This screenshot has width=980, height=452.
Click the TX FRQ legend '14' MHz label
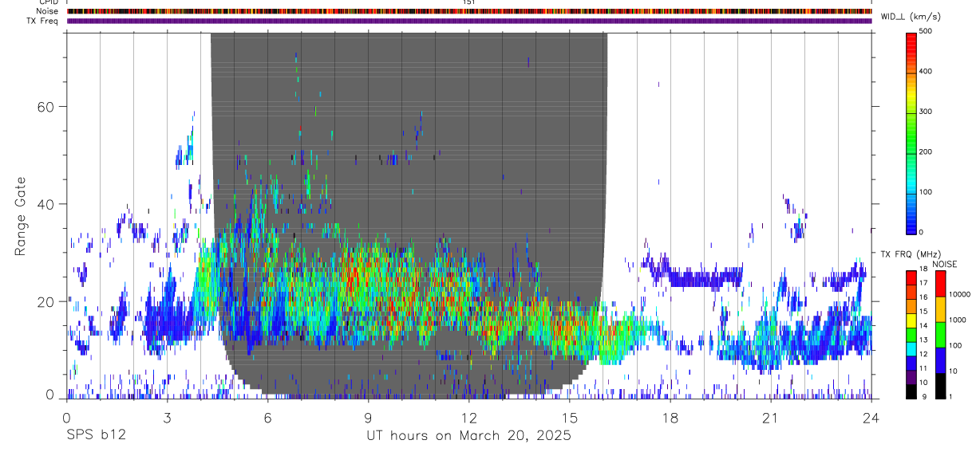[x=923, y=326]
